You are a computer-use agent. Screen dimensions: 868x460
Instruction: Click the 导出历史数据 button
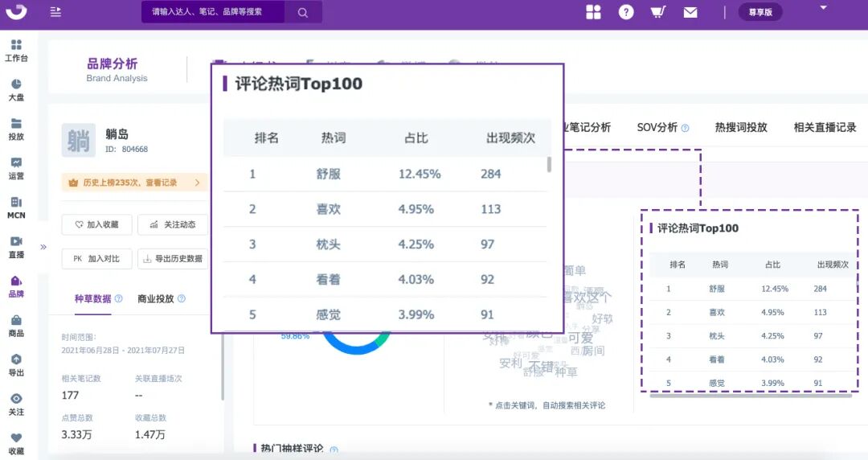173,259
